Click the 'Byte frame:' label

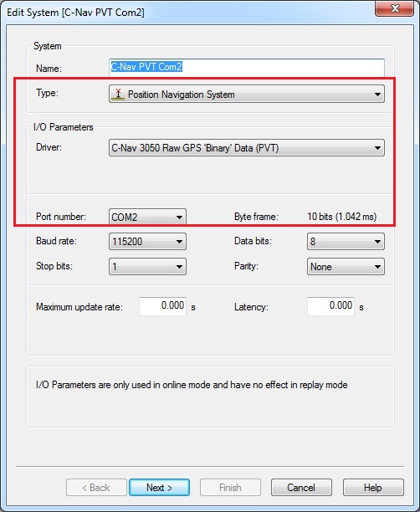coord(256,217)
